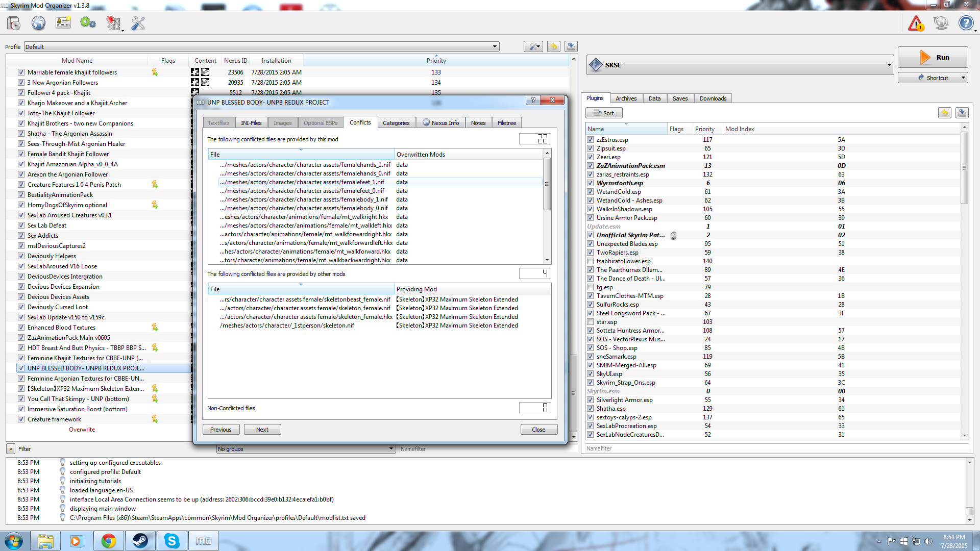Click the puzzle pieces tools icon

click(113, 23)
